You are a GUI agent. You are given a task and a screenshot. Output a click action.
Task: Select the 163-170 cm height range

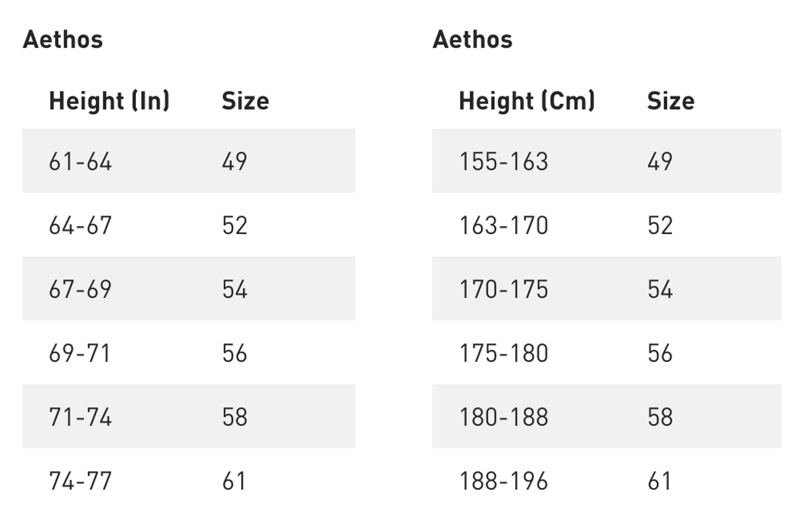[504, 225]
